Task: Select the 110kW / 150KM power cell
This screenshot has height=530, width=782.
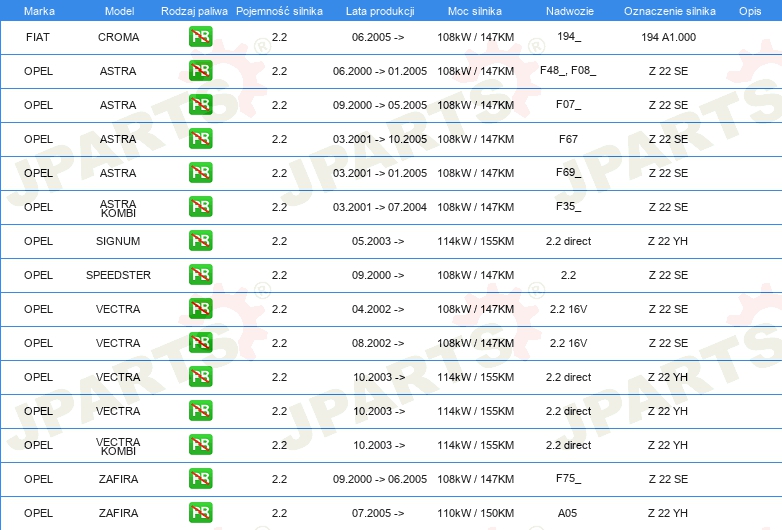Action: (x=475, y=513)
